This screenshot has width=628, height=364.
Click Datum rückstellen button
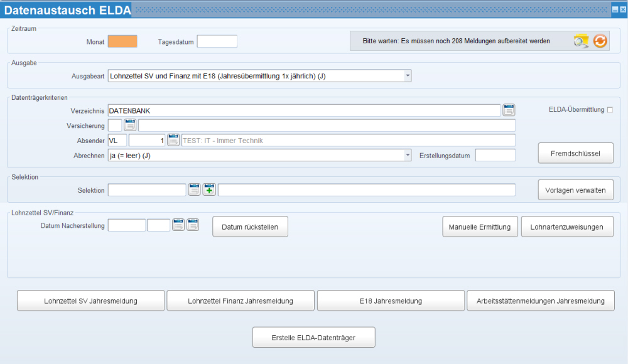[250, 227]
